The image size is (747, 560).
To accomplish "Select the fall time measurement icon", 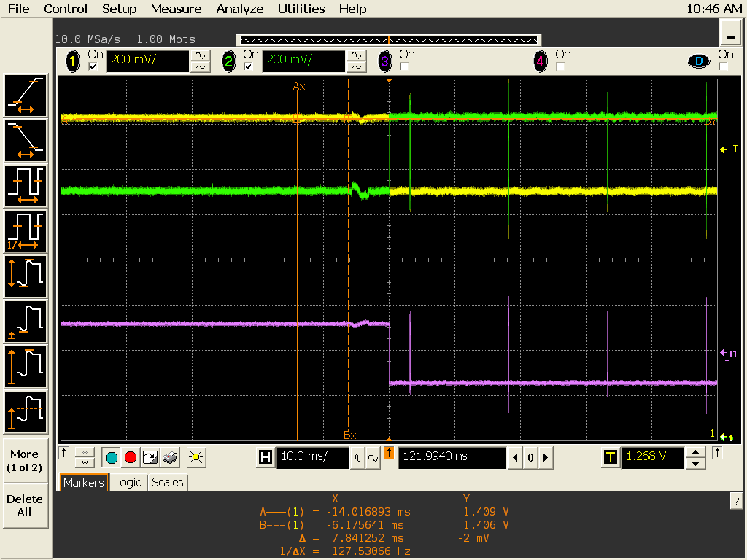I will (x=26, y=141).
